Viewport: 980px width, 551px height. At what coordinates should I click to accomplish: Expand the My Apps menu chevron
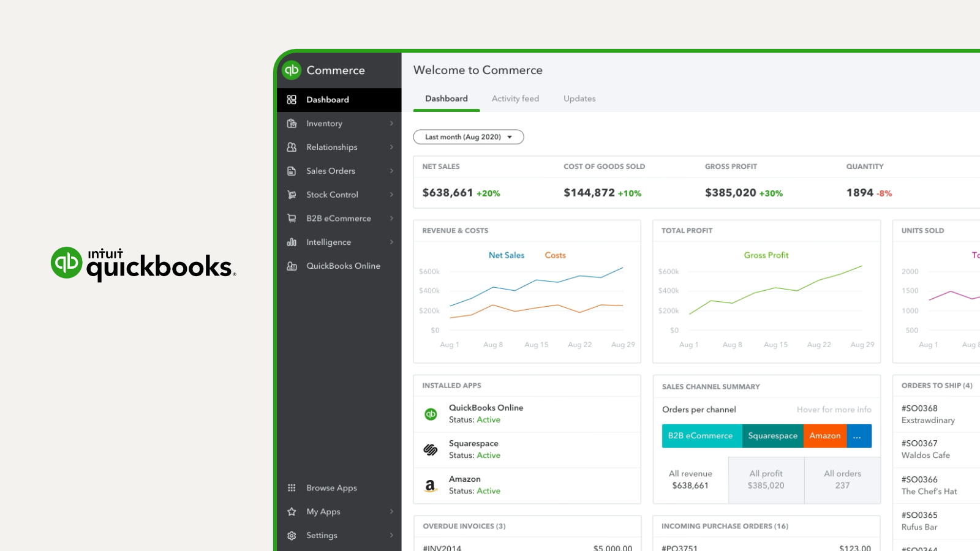pos(391,512)
